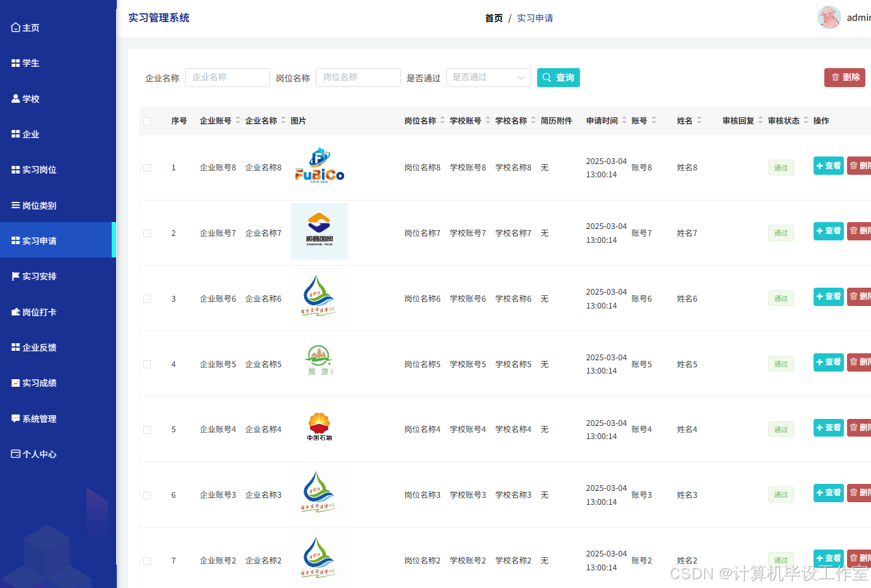The image size is (871, 588).
Task: Click the grid icon beside 学生
Action: pyautogui.click(x=16, y=63)
